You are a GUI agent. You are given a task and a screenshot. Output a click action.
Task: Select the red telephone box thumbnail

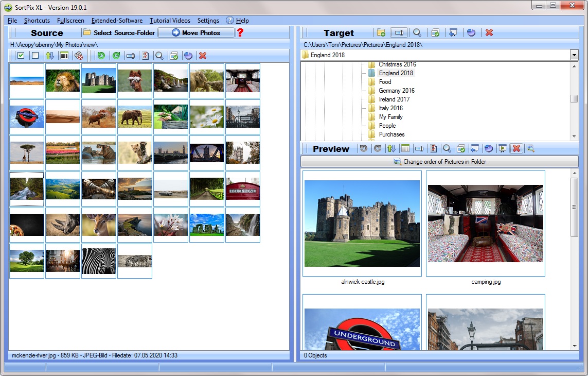click(243, 189)
